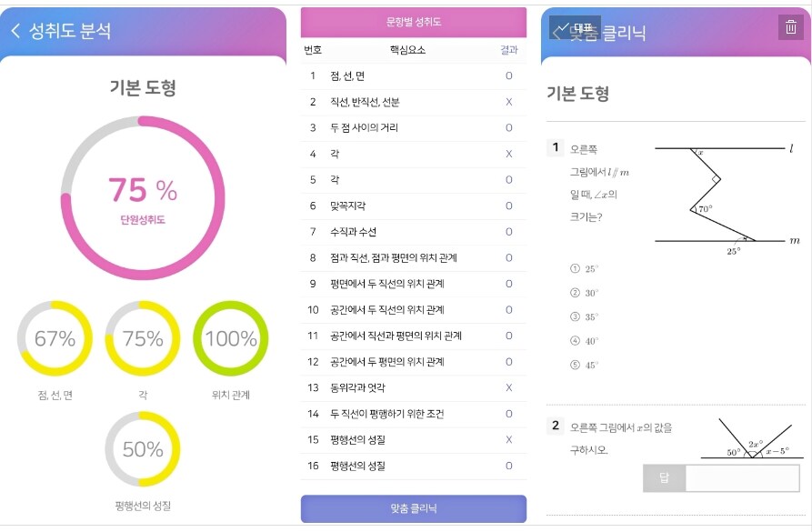The height and width of the screenshot is (532, 812).
Task: Tap the 맞춤 클리닉 button
Action: click(413, 508)
